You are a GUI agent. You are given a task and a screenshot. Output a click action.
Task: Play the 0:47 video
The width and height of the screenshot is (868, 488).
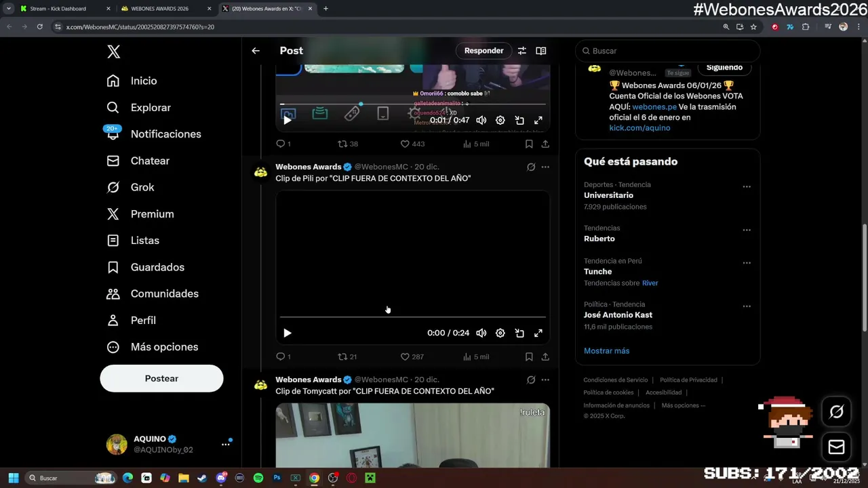(288, 120)
